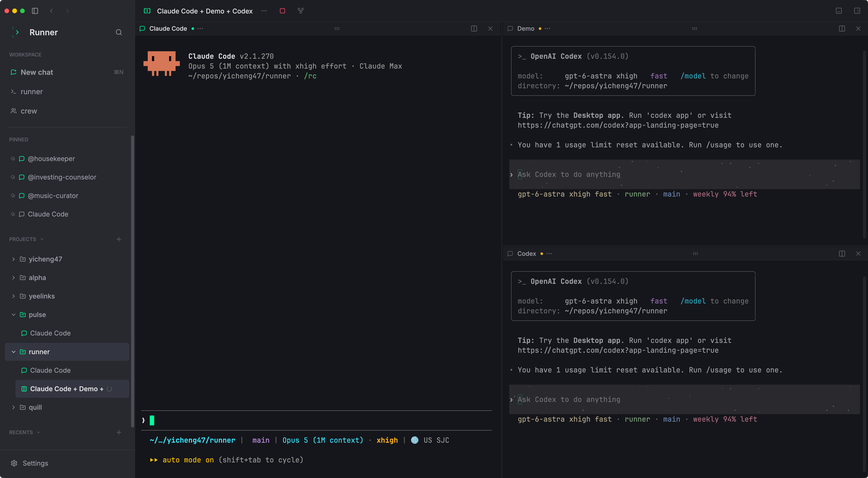Expand the yeelinks project folder
This screenshot has width=868, height=478.
13,296
